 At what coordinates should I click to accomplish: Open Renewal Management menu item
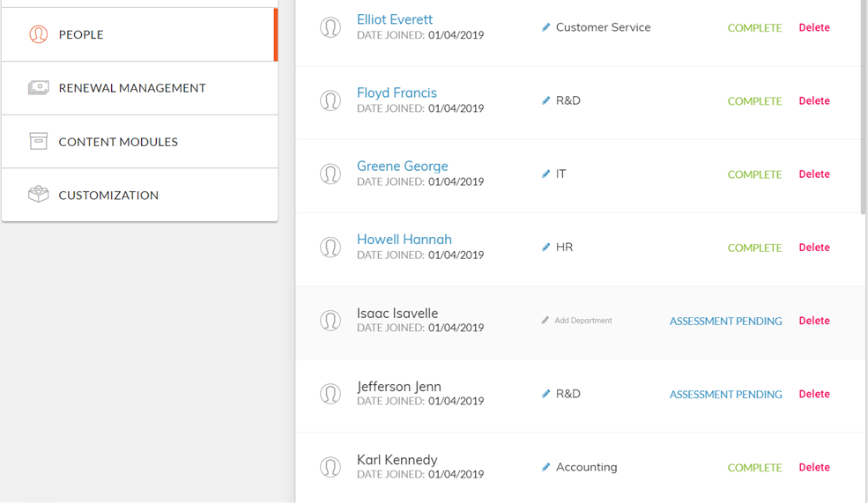coord(139,88)
